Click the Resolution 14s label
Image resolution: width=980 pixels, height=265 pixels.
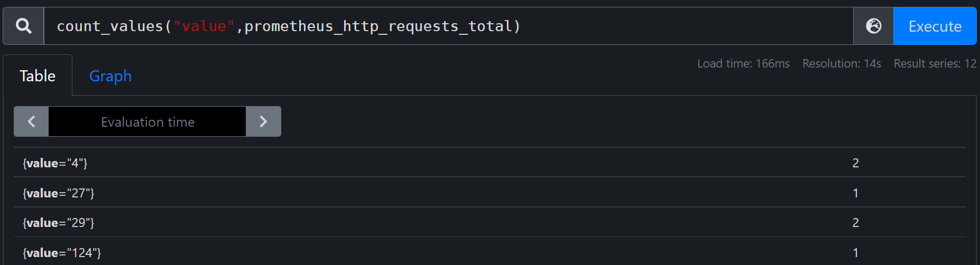point(842,63)
